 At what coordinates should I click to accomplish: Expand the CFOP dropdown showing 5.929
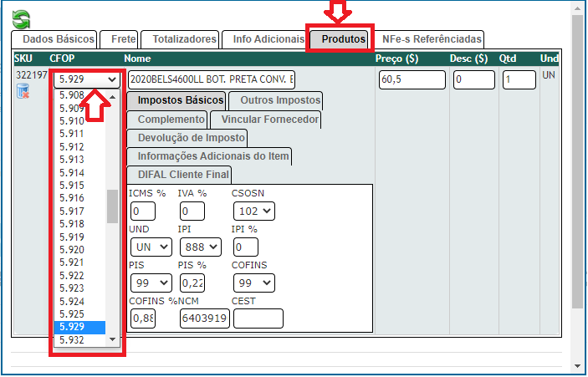pyautogui.click(x=88, y=79)
